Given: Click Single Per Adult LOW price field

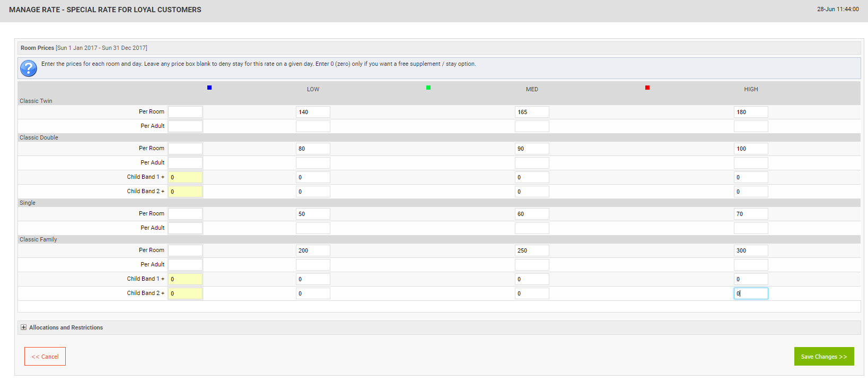Looking at the screenshot, I should point(313,228).
